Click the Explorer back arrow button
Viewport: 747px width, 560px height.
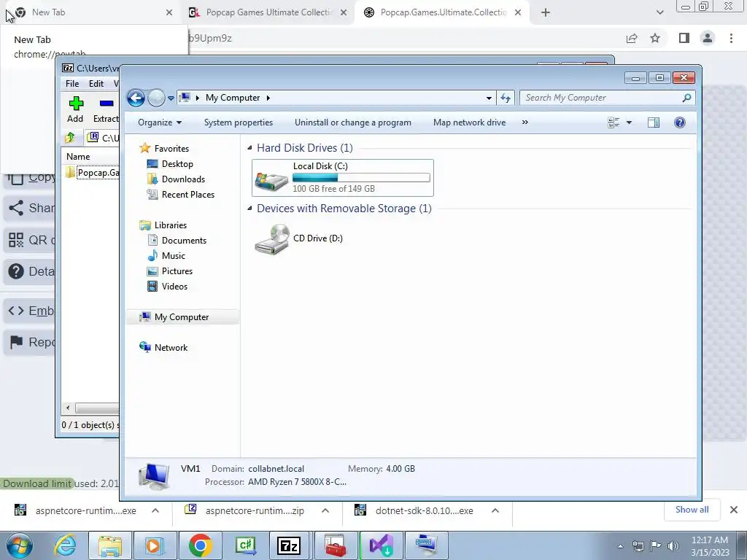[136, 98]
